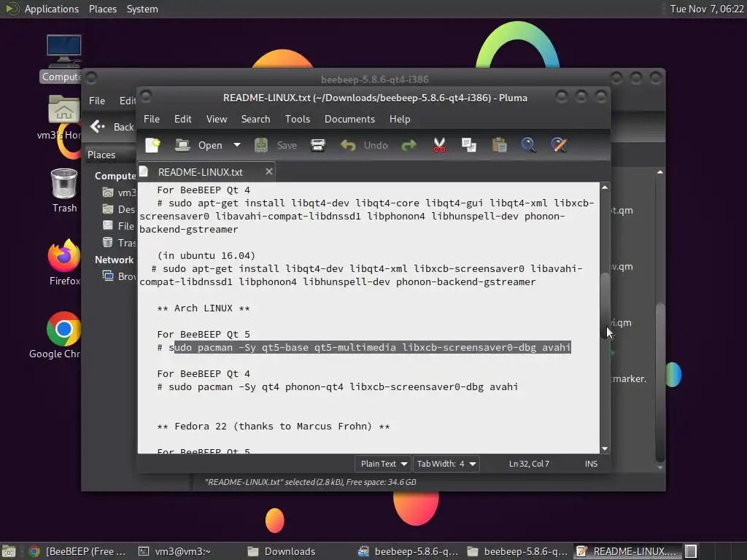Click the '** Arch LINUX **' heading line

pyautogui.click(x=204, y=308)
